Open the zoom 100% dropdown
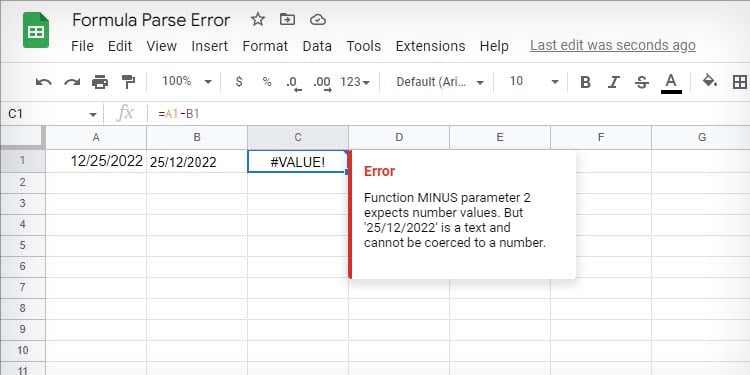 click(187, 82)
